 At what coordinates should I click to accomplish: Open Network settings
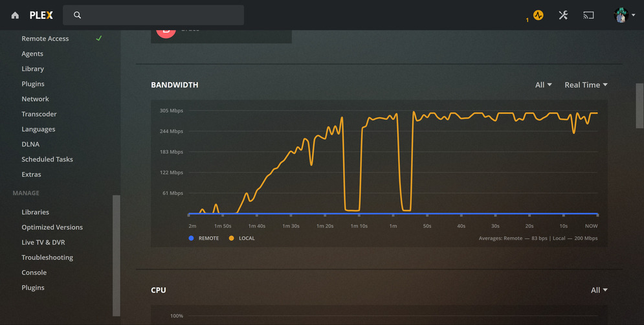35,99
